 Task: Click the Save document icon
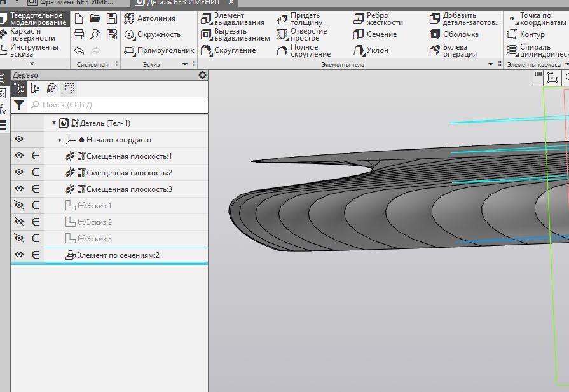coord(112,18)
